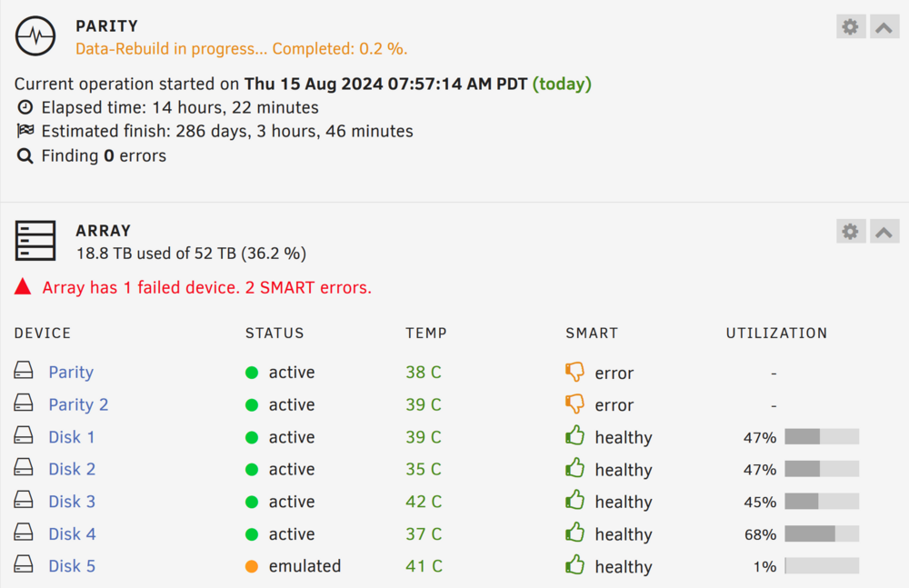This screenshot has height=588, width=909.
Task: Open the Parity device link
Action: [x=71, y=373]
